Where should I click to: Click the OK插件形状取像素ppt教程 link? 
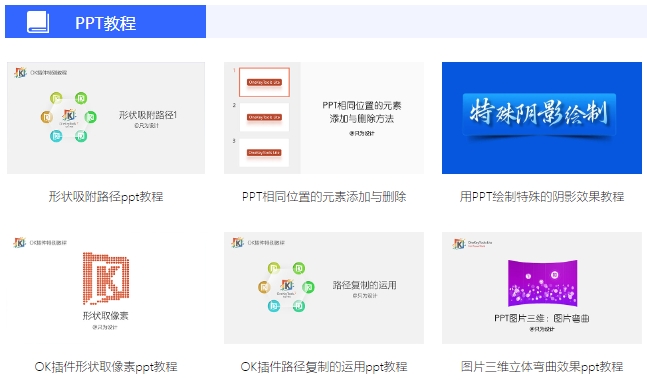[x=106, y=366]
